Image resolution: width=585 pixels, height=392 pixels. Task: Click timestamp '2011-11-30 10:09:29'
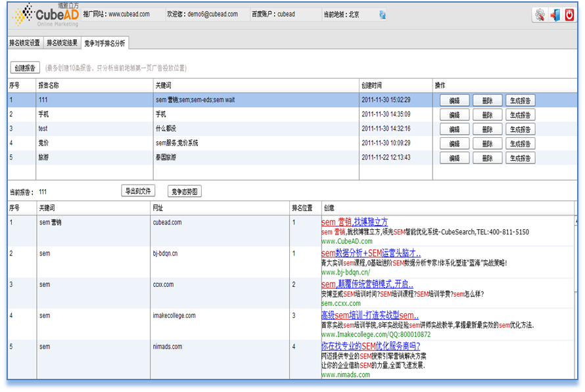click(x=386, y=143)
